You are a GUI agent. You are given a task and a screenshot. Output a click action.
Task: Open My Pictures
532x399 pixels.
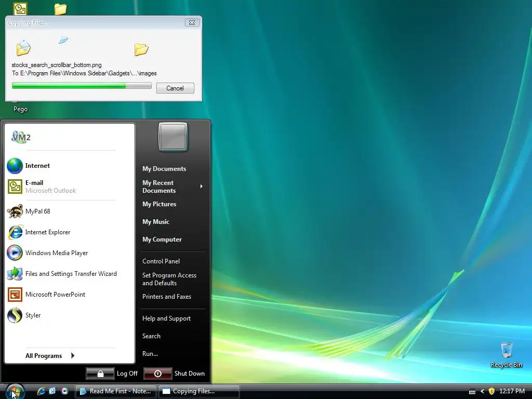159,204
